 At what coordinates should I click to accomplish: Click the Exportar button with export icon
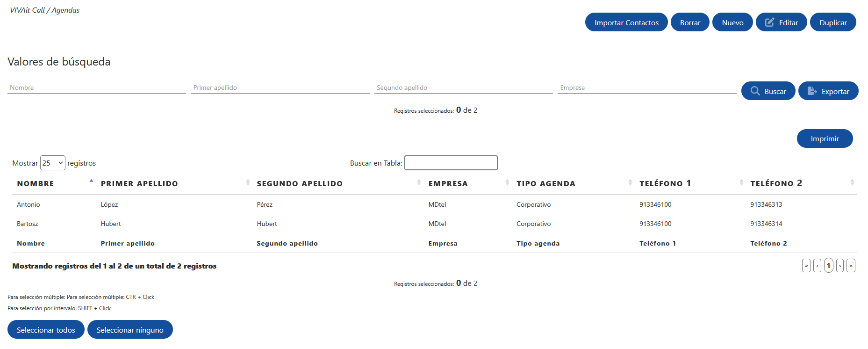pyautogui.click(x=828, y=91)
